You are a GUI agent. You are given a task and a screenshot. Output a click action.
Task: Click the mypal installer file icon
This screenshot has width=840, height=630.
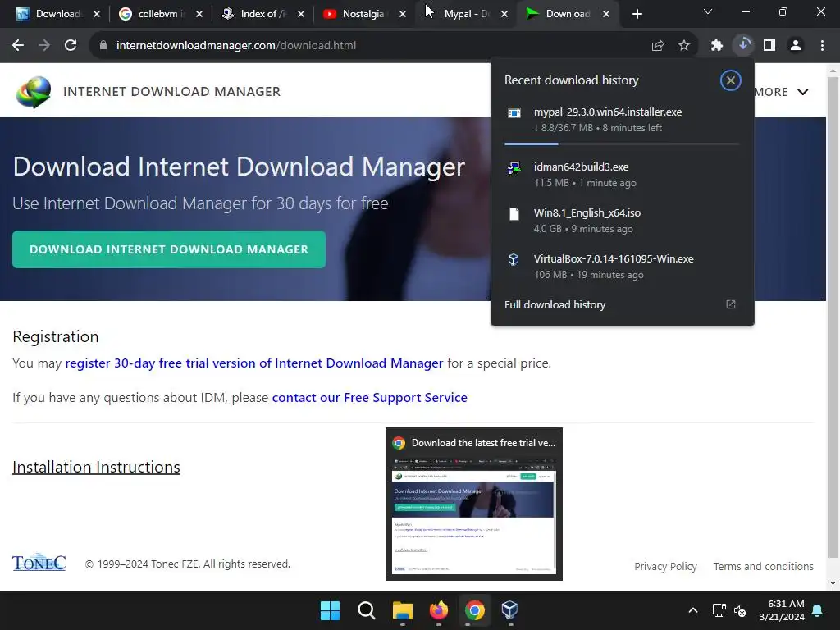[x=514, y=112]
